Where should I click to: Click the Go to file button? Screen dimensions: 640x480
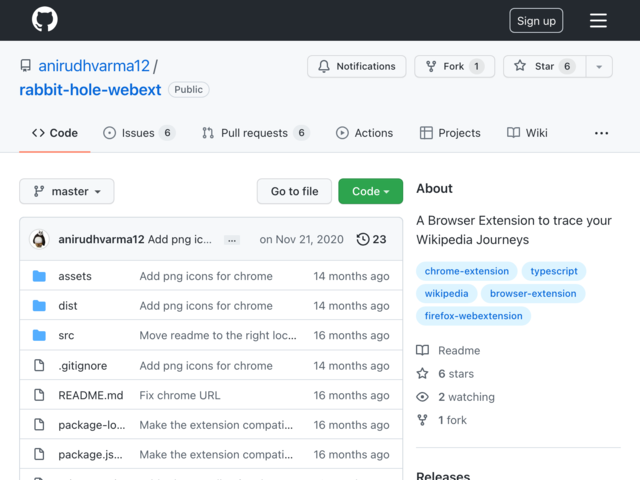click(294, 191)
